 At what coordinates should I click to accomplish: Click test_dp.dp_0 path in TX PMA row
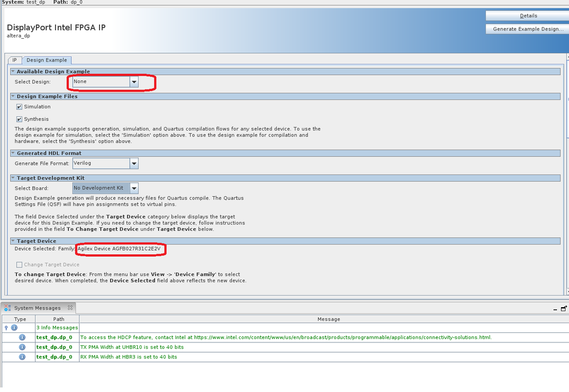(54, 347)
